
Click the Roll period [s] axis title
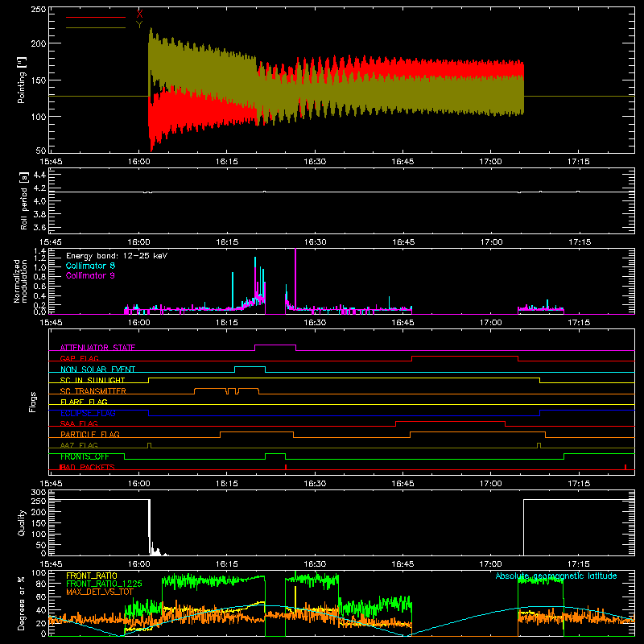[x=24, y=200]
